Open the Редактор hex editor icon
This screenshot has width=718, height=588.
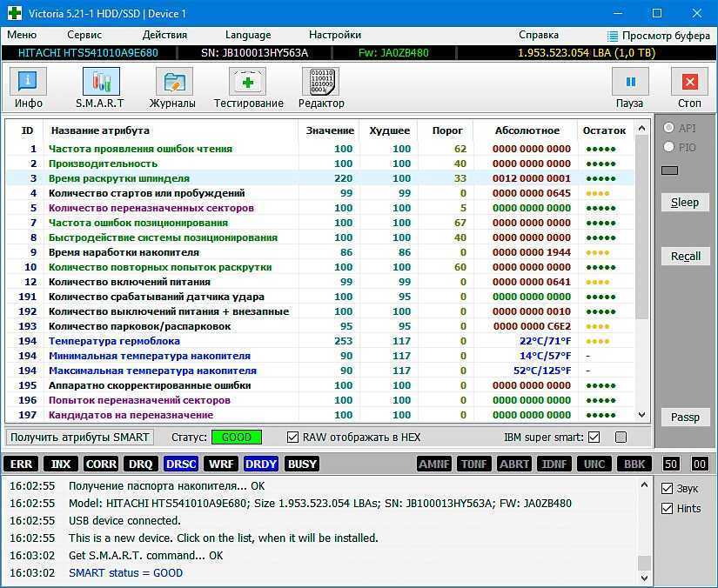[x=320, y=82]
